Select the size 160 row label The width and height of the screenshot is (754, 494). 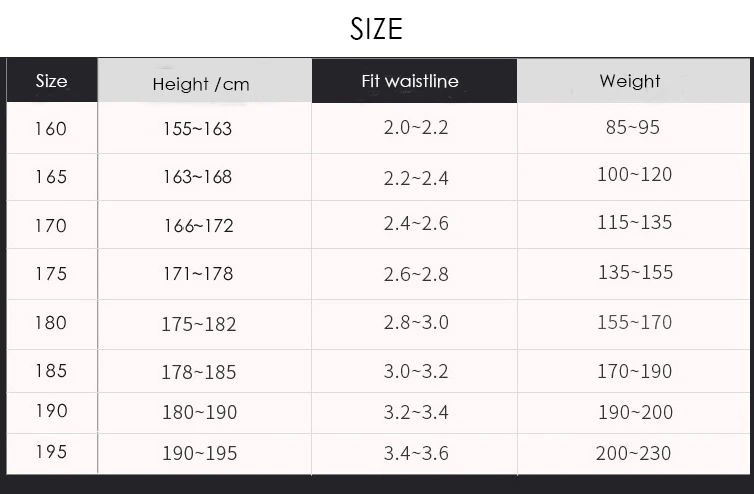tap(51, 129)
